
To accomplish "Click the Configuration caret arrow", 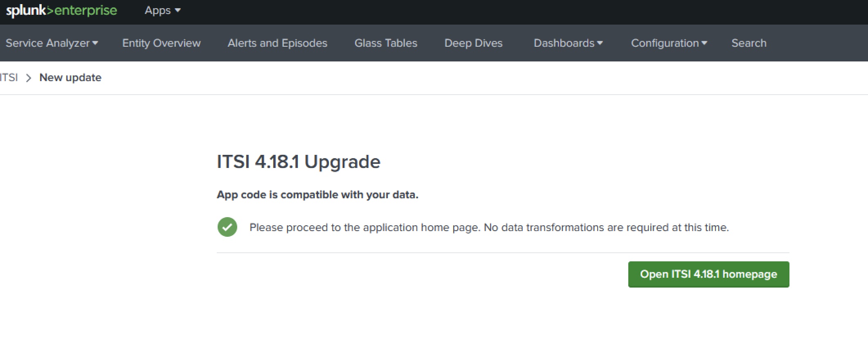I will [x=705, y=43].
